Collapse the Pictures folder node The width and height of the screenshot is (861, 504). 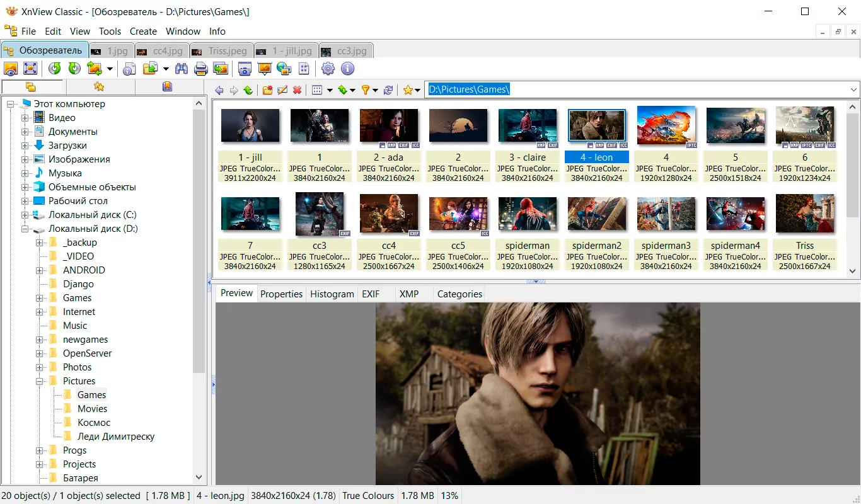40,381
